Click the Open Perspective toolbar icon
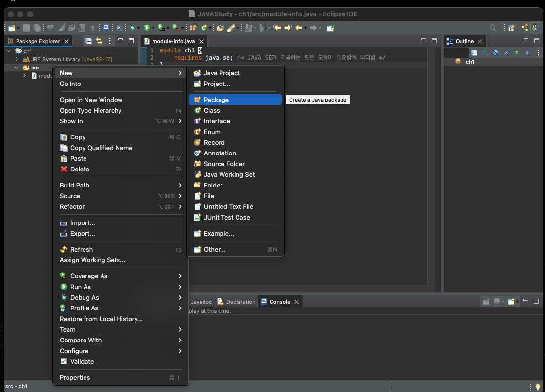The height and width of the screenshot is (392, 545). click(x=511, y=28)
